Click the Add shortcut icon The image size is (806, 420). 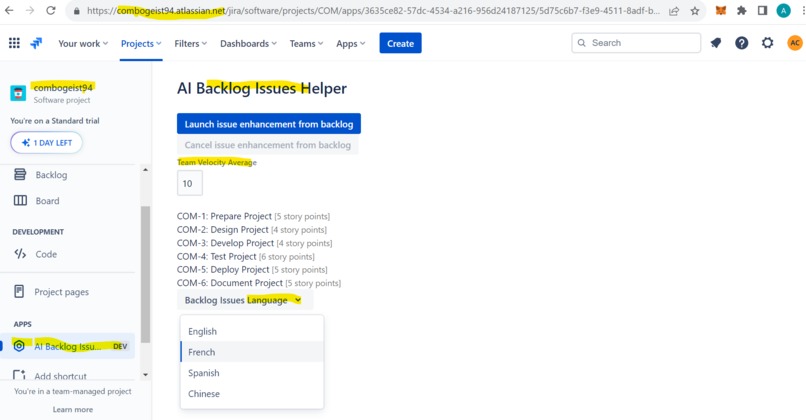(19, 375)
